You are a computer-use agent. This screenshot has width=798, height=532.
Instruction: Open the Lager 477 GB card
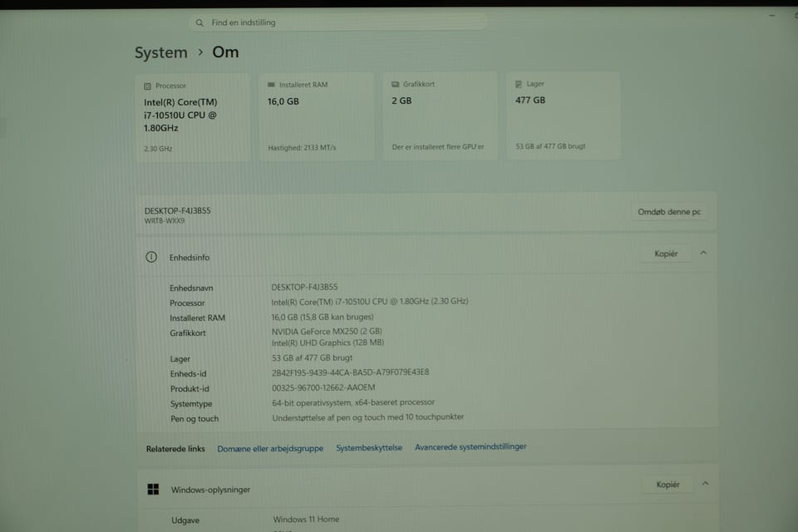[x=564, y=116]
